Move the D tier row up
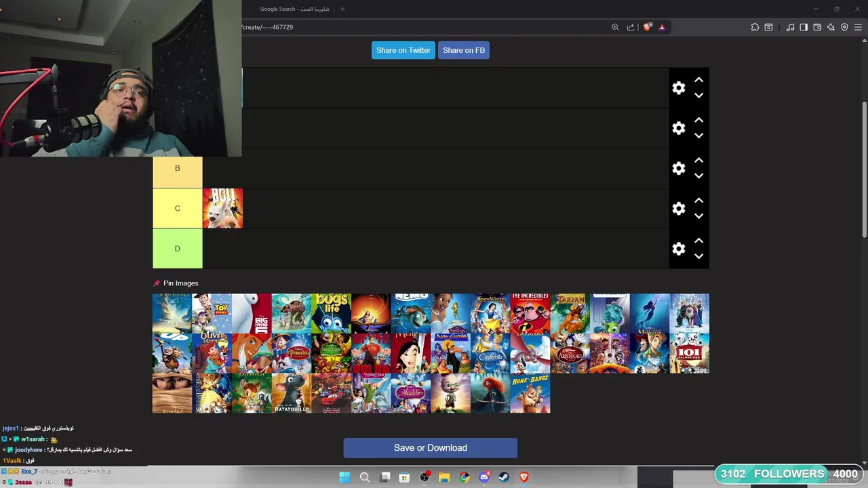The width and height of the screenshot is (868, 488). 698,241
